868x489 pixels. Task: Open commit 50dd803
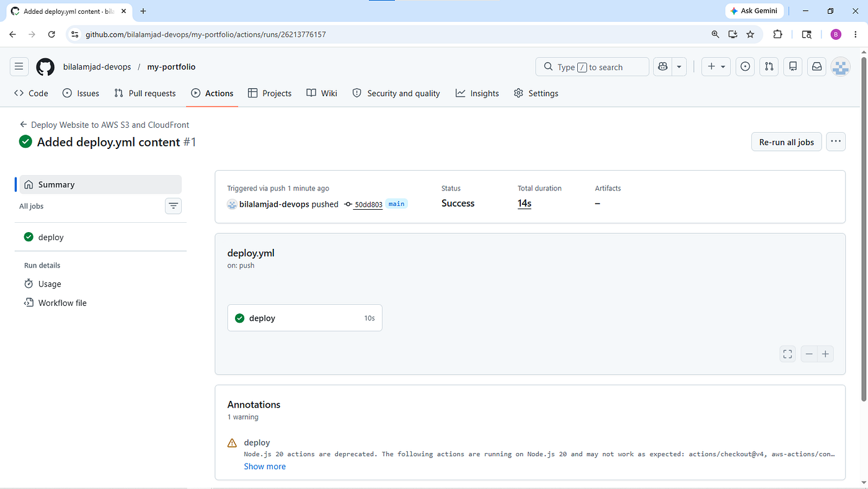coord(368,204)
